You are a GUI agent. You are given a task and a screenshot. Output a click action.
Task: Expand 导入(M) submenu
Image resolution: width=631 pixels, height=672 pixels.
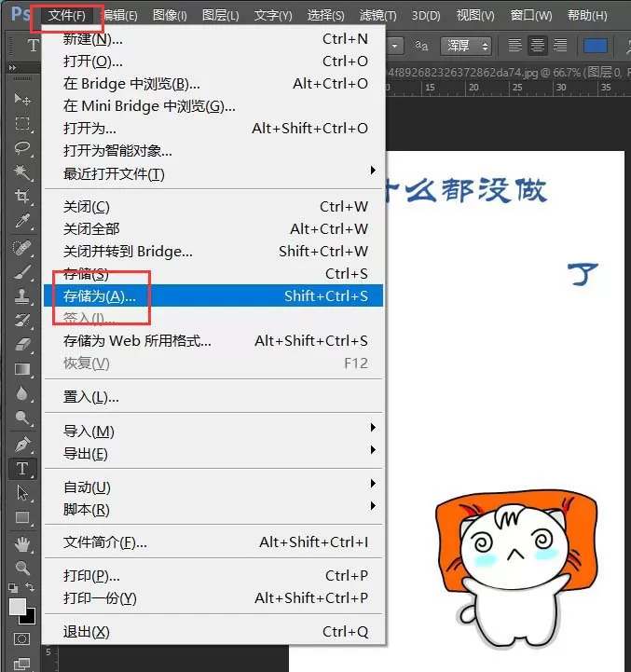coord(213,431)
